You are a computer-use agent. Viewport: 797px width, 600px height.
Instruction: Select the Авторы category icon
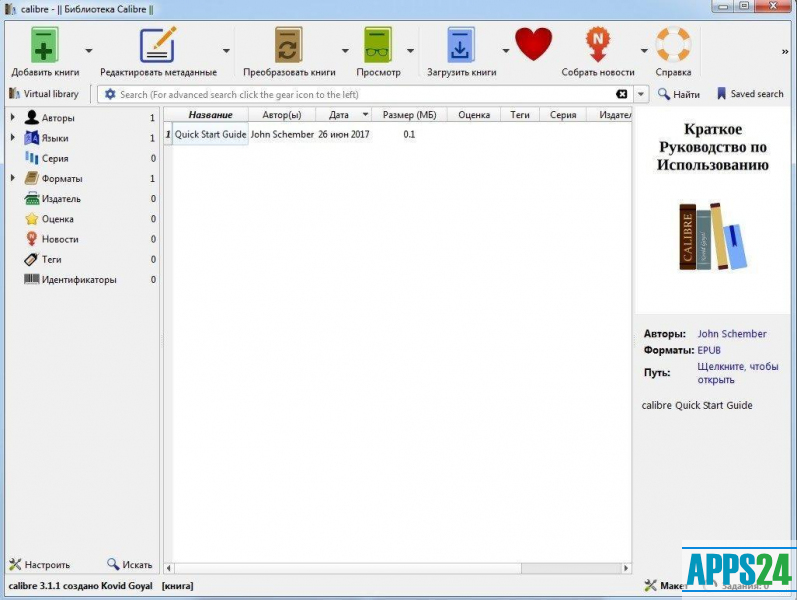[x=32, y=117]
